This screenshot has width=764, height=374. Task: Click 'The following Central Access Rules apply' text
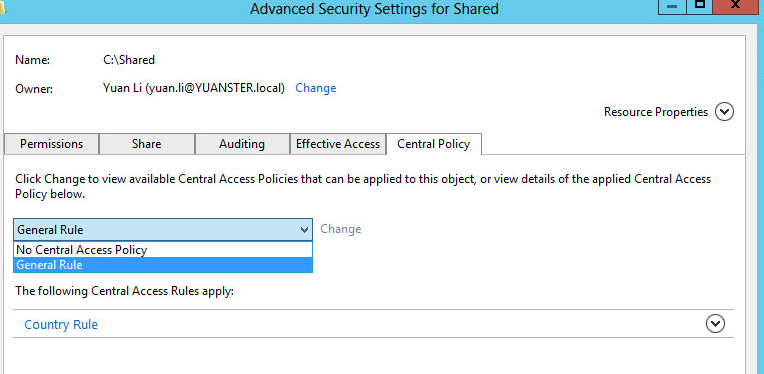pyautogui.click(x=125, y=291)
